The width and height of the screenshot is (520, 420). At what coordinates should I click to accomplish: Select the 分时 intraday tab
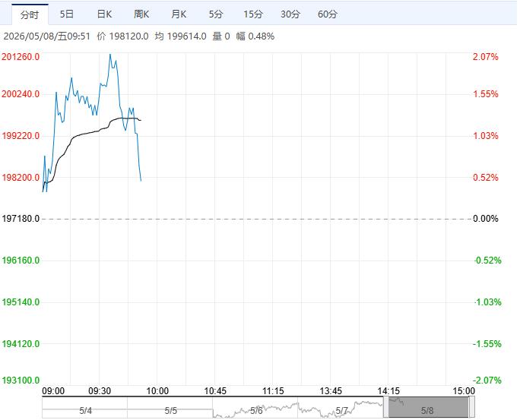[x=30, y=14]
